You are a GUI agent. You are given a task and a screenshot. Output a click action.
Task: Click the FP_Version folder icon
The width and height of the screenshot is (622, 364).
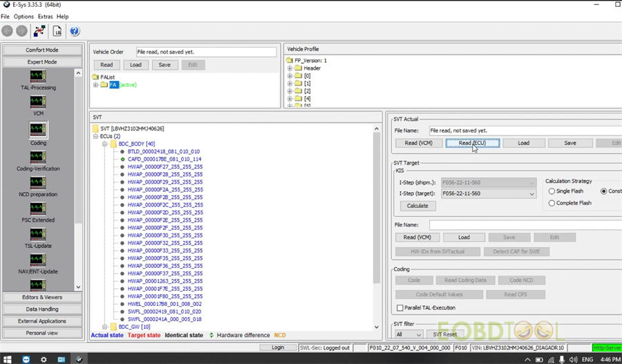[x=290, y=60]
